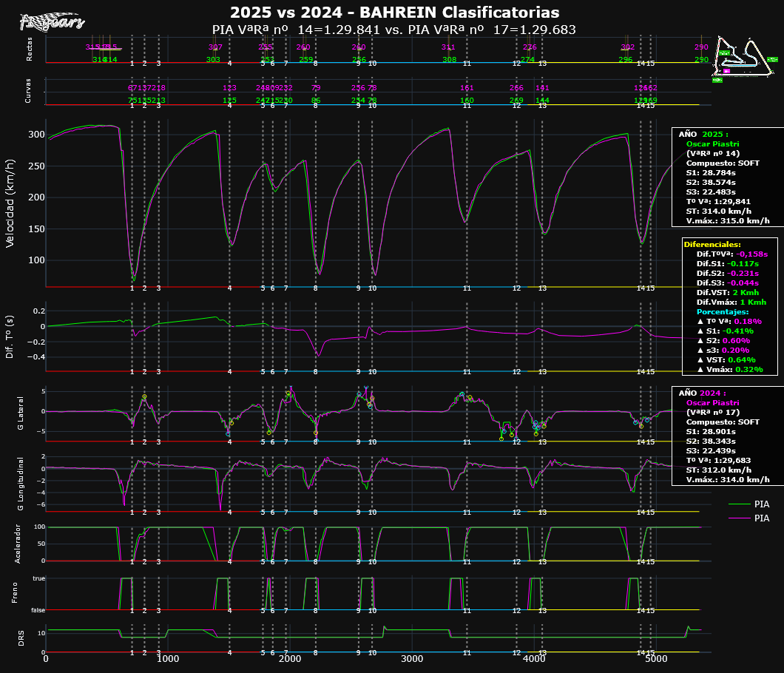784x673 pixels.
Task: Click the magenta '311' straight speed label
Action: [448, 47]
